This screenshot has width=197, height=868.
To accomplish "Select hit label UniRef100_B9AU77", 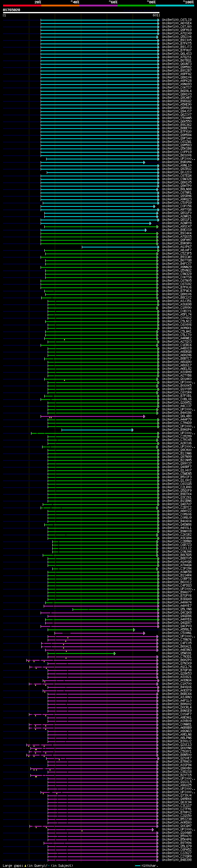I will 176,592.
